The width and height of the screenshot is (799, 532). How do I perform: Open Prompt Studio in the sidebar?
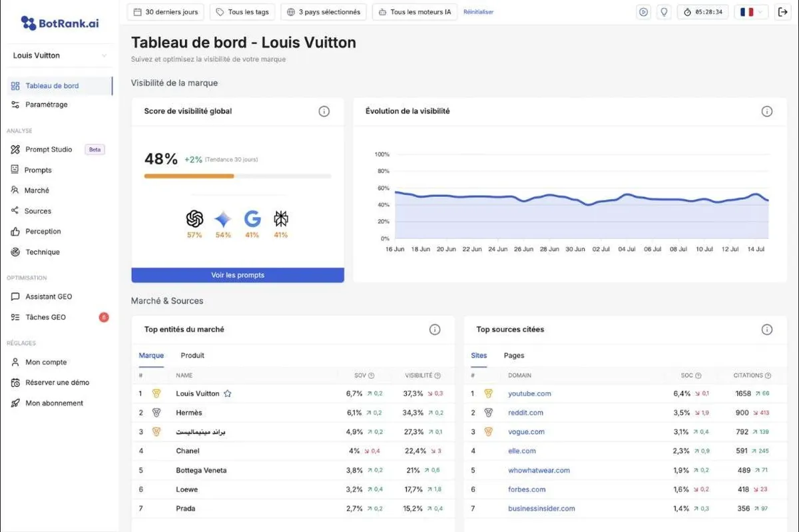coord(48,149)
